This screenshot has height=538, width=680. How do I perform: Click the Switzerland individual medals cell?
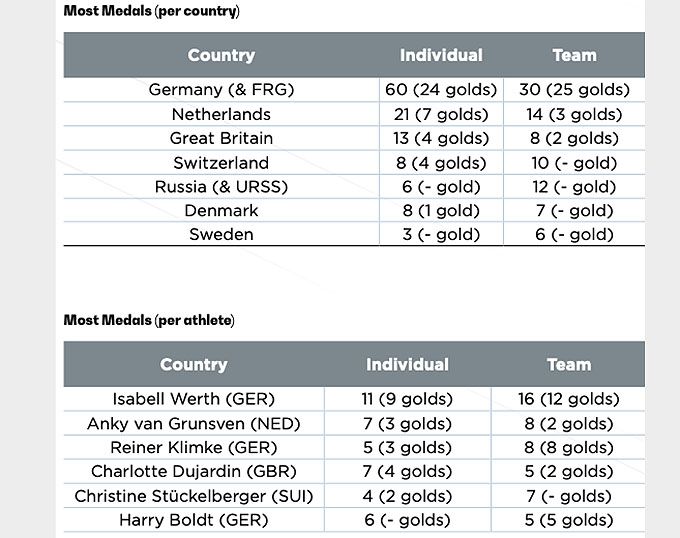tap(441, 163)
